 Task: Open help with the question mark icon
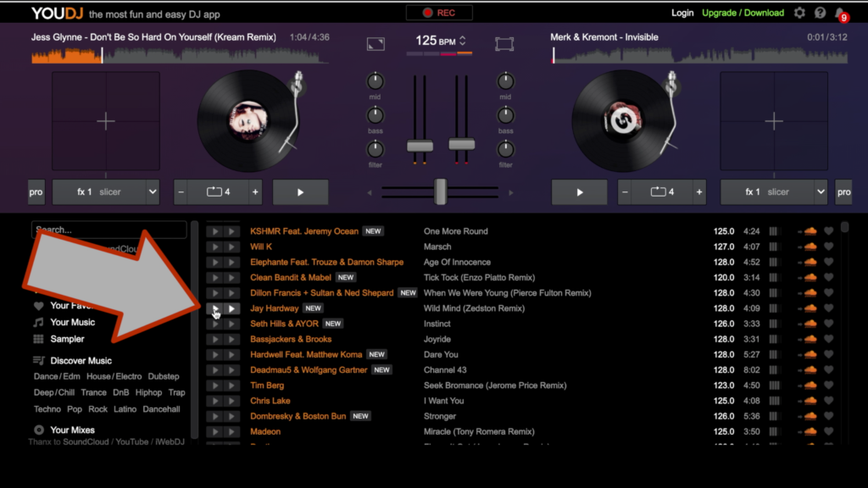click(820, 13)
